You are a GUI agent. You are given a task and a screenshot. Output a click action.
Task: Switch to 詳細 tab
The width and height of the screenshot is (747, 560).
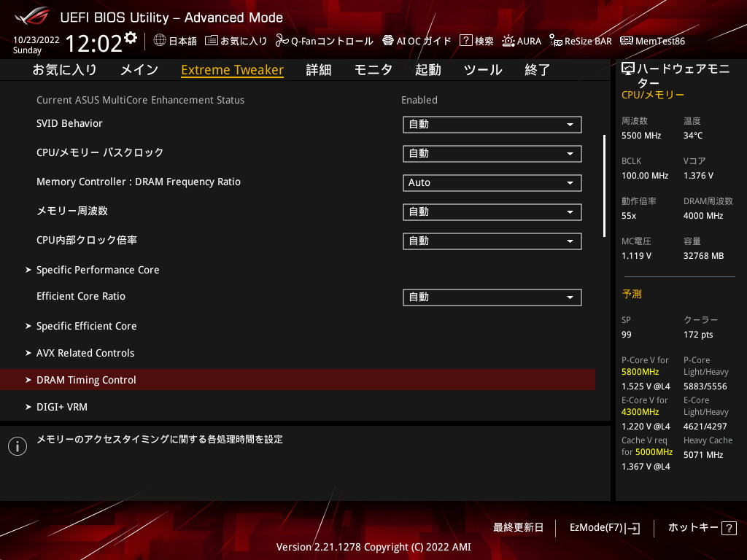pos(319,70)
